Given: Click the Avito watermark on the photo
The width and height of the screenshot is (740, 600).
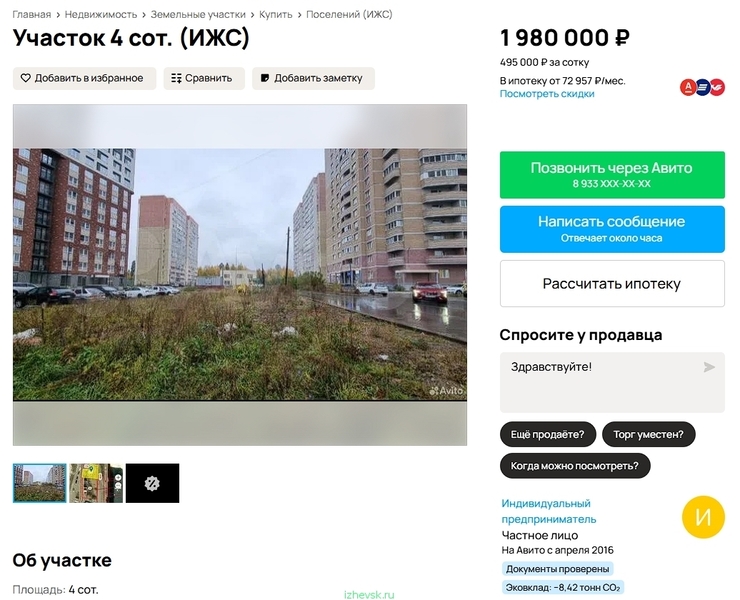Looking at the screenshot, I should [446, 390].
